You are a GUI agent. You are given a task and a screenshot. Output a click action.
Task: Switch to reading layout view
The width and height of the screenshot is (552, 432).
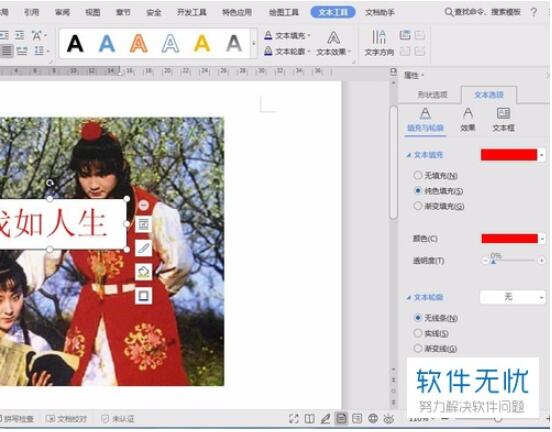[x=309, y=418]
